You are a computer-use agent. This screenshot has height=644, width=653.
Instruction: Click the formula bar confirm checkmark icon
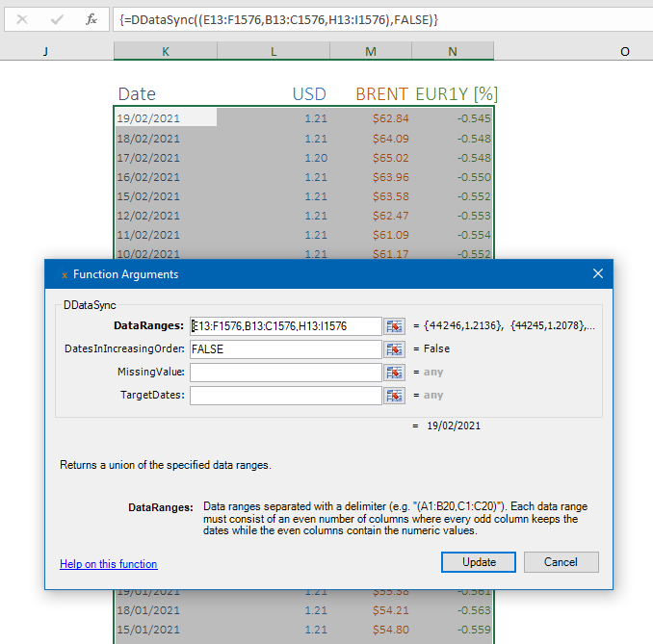pos(57,19)
